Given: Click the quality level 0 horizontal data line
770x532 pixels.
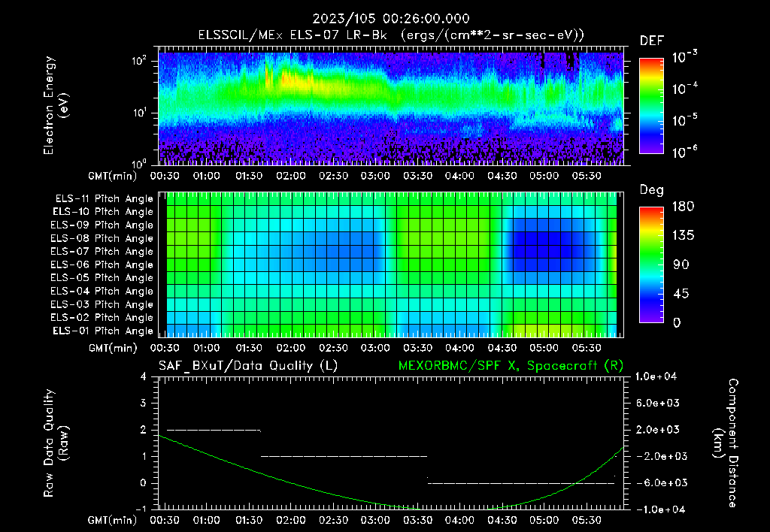Looking at the screenshot, I should 521,483.
